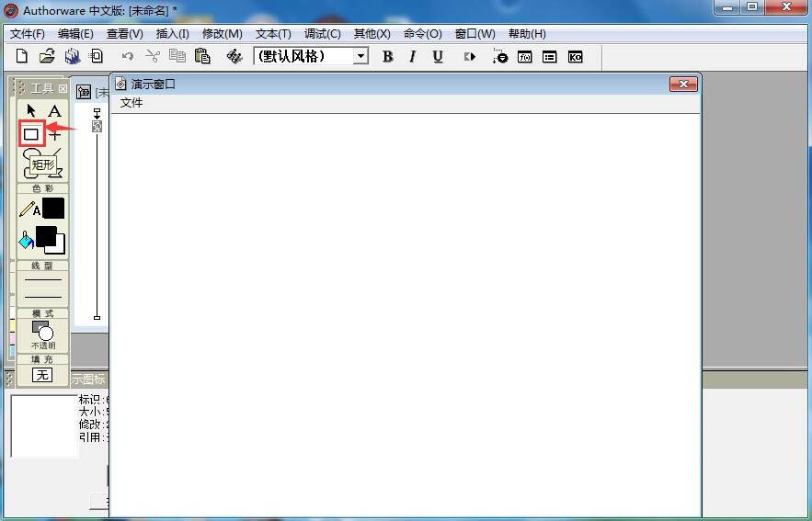Click the Save All toolbar icon

73,56
